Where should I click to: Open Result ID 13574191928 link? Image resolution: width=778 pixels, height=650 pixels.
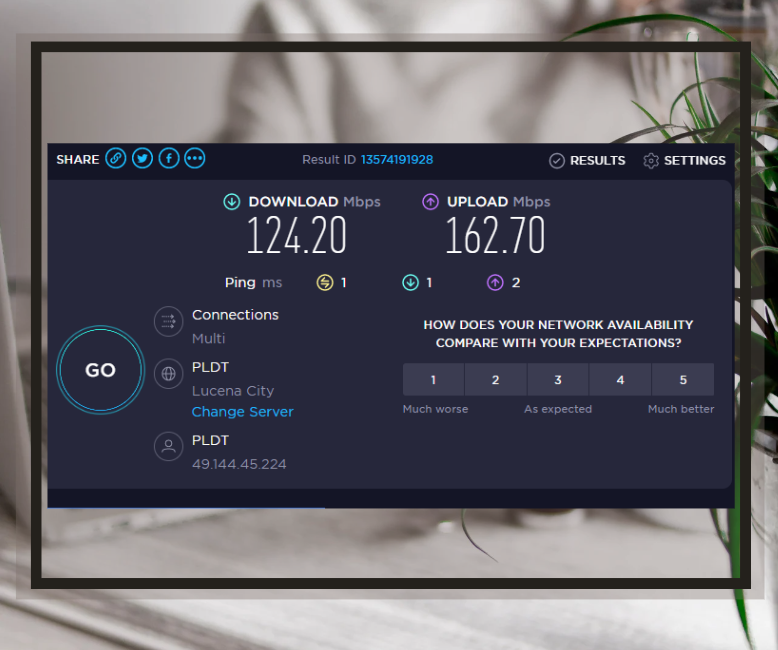[397, 160]
